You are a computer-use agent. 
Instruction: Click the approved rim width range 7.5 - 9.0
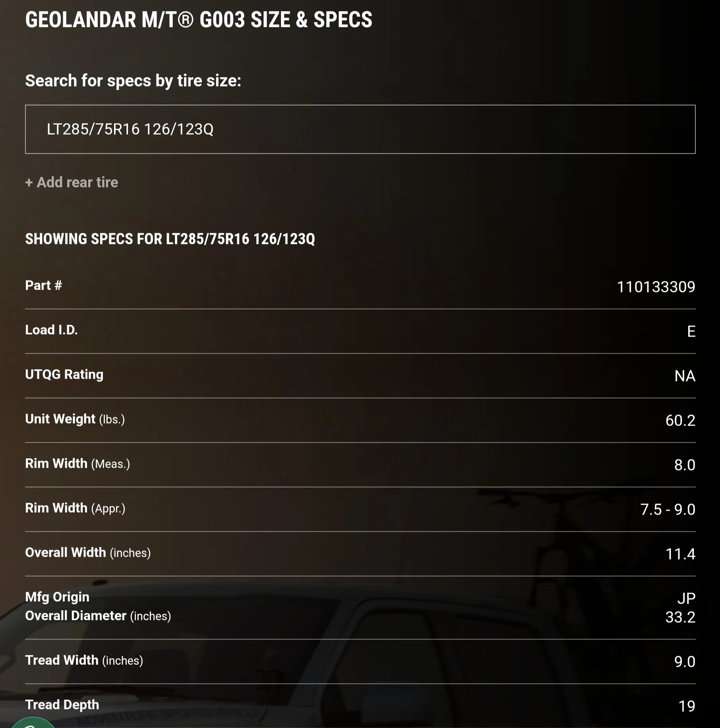click(x=668, y=509)
